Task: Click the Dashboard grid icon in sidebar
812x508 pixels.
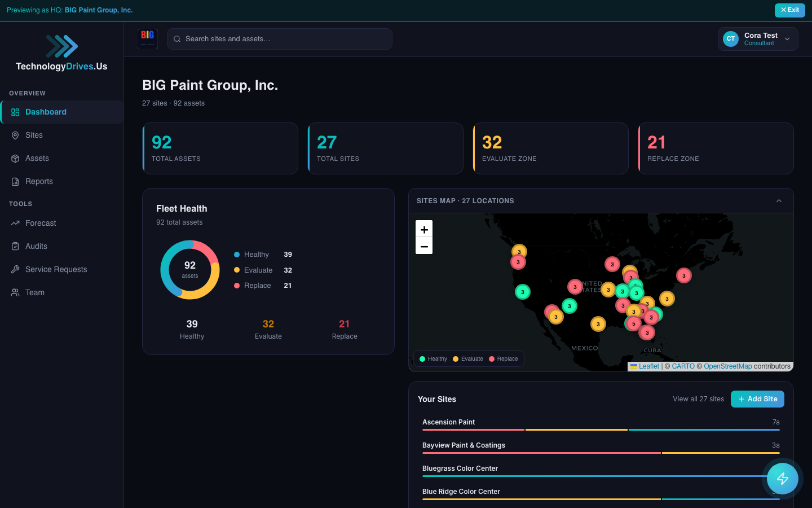Action: [x=15, y=112]
